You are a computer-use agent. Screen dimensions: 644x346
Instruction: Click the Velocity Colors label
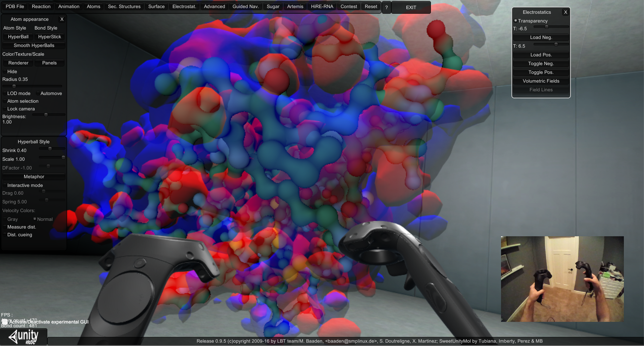pyautogui.click(x=19, y=210)
